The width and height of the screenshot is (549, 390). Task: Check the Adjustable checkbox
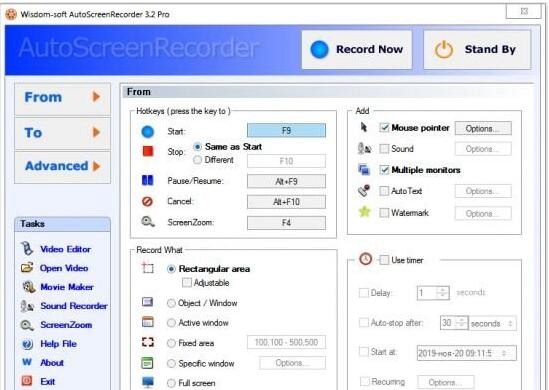[x=187, y=283]
